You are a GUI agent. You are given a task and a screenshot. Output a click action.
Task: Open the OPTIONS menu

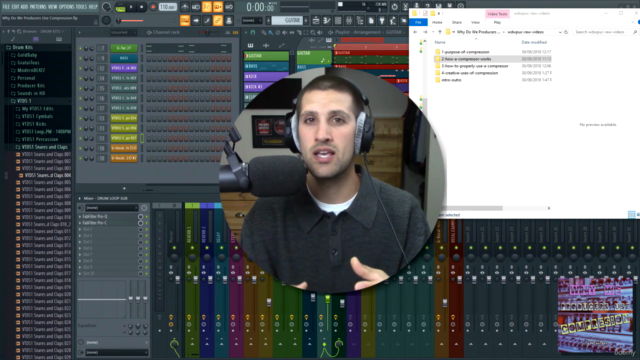pos(67,7)
